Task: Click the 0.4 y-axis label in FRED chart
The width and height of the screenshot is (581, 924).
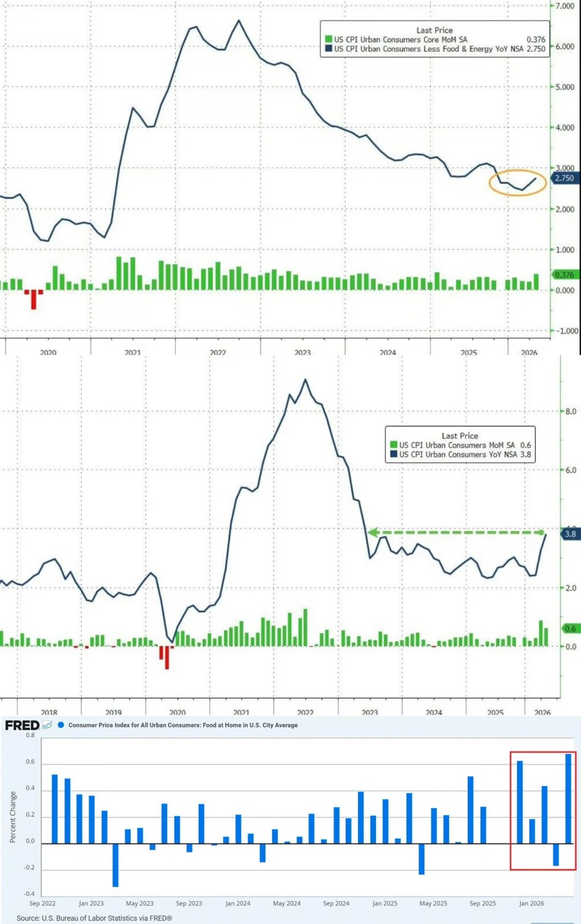Action: pos(30,788)
